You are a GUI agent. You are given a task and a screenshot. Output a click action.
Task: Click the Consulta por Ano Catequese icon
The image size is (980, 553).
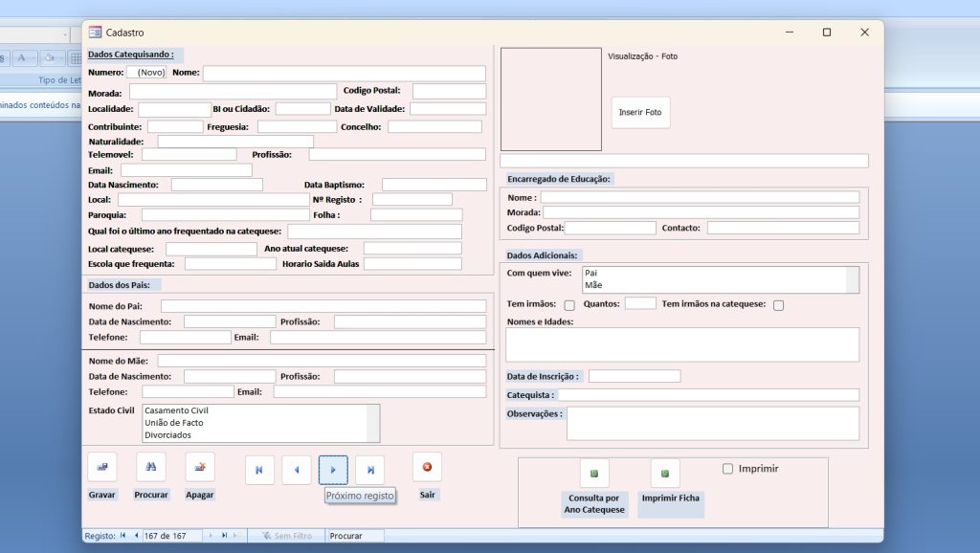593,474
